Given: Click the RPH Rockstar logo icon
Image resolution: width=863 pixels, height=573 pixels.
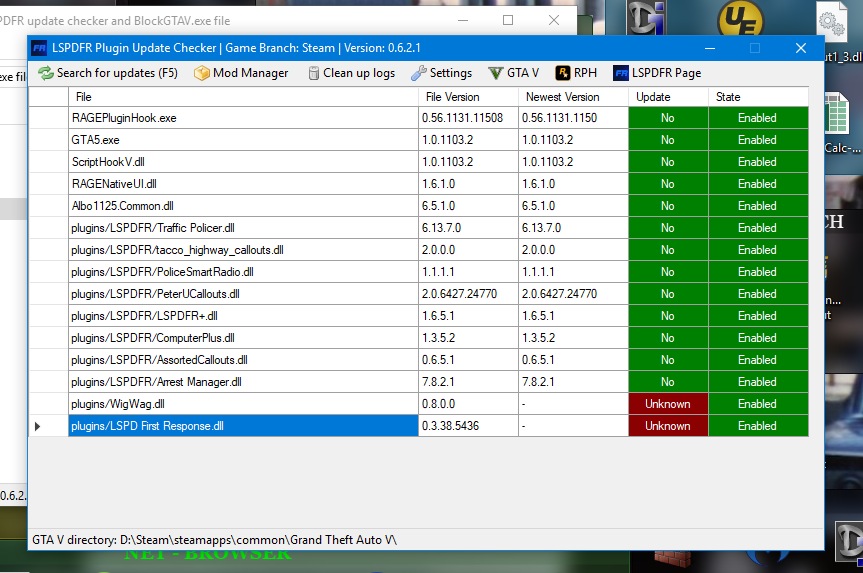Looking at the screenshot, I should 562,73.
